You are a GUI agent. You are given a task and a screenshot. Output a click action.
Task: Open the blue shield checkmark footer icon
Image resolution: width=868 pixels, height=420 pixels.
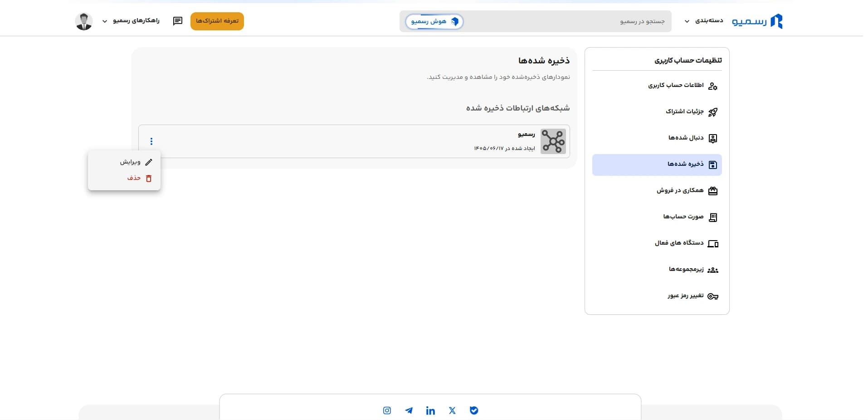point(474,410)
